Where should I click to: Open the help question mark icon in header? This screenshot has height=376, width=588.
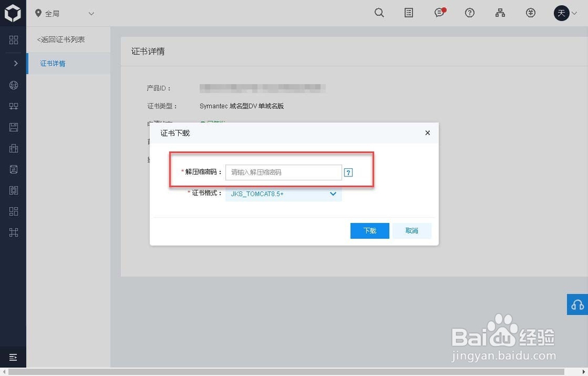[x=469, y=13]
